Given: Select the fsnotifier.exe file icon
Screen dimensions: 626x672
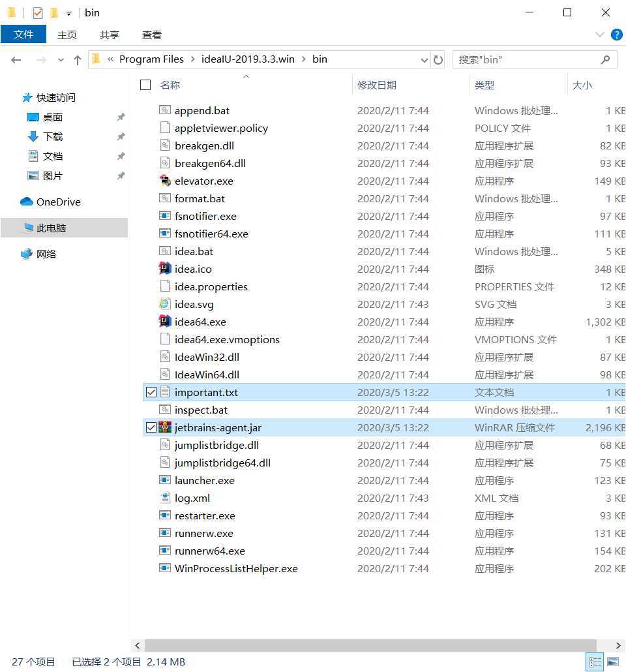Looking at the screenshot, I should tap(165, 215).
